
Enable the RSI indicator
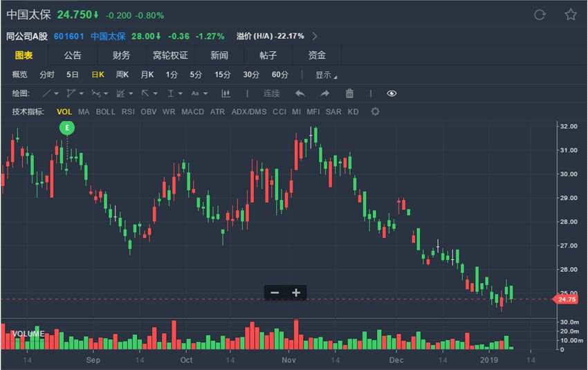128,112
